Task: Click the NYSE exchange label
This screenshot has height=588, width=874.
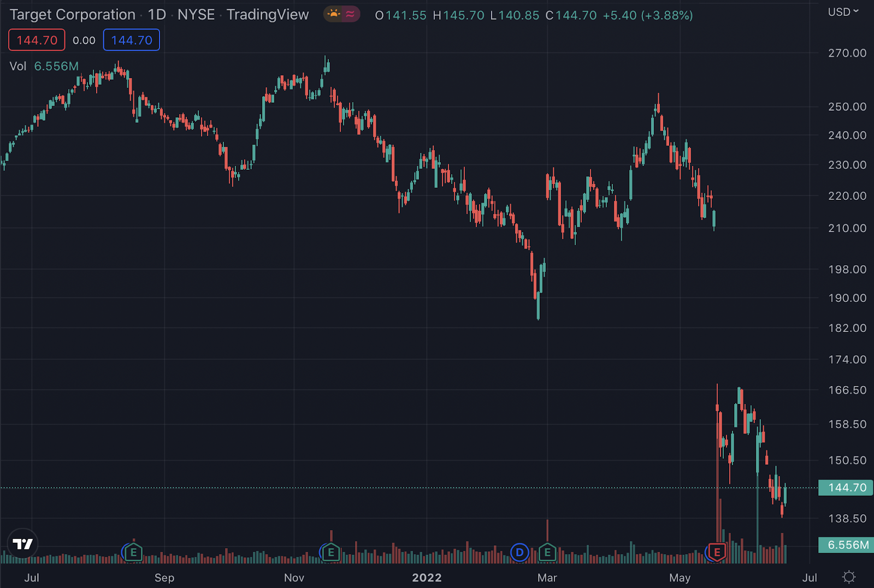Action: tap(196, 15)
